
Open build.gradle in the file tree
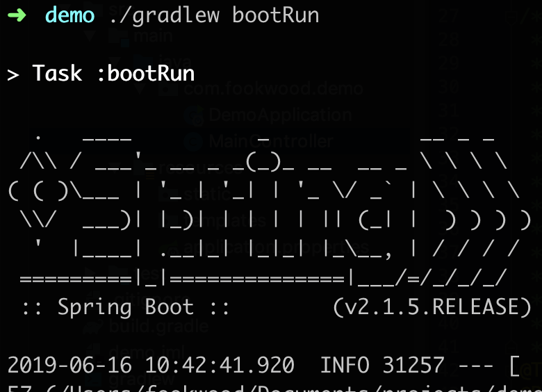pos(158,325)
